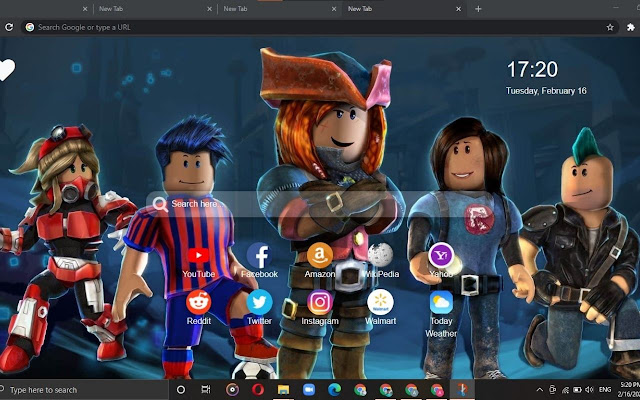Open a new tab with plus button
This screenshot has width=640, height=400.
[x=478, y=9]
